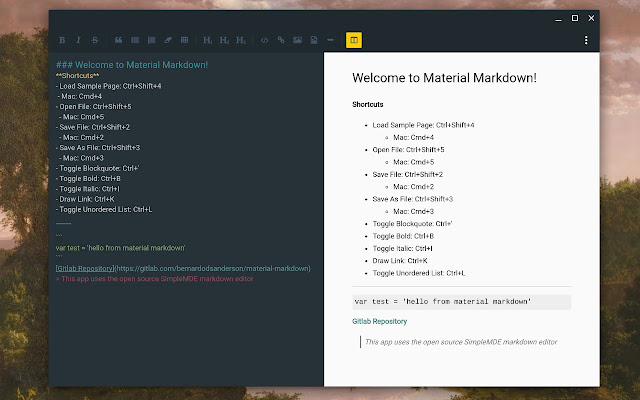Click the eraser clean block icon
The image size is (640, 400).
168,40
